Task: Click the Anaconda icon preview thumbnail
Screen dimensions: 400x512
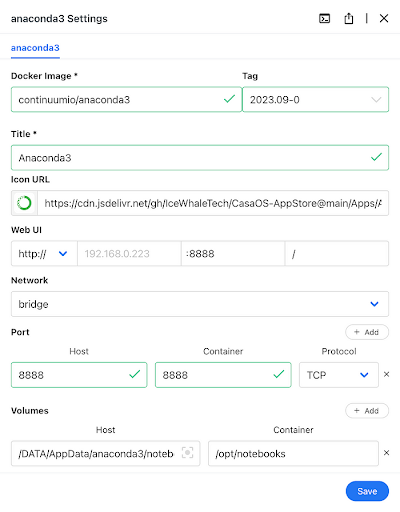Action: [24, 203]
